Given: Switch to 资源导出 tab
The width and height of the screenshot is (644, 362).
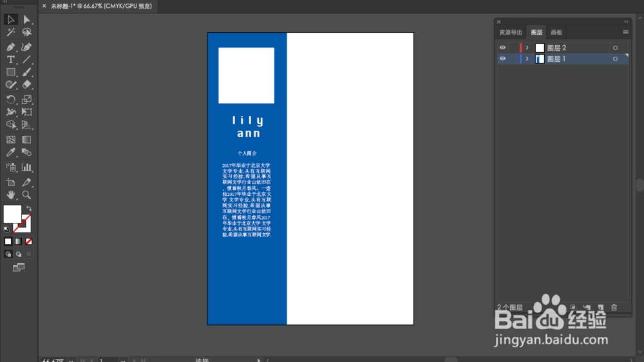Looking at the screenshot, I should point(511,32).
